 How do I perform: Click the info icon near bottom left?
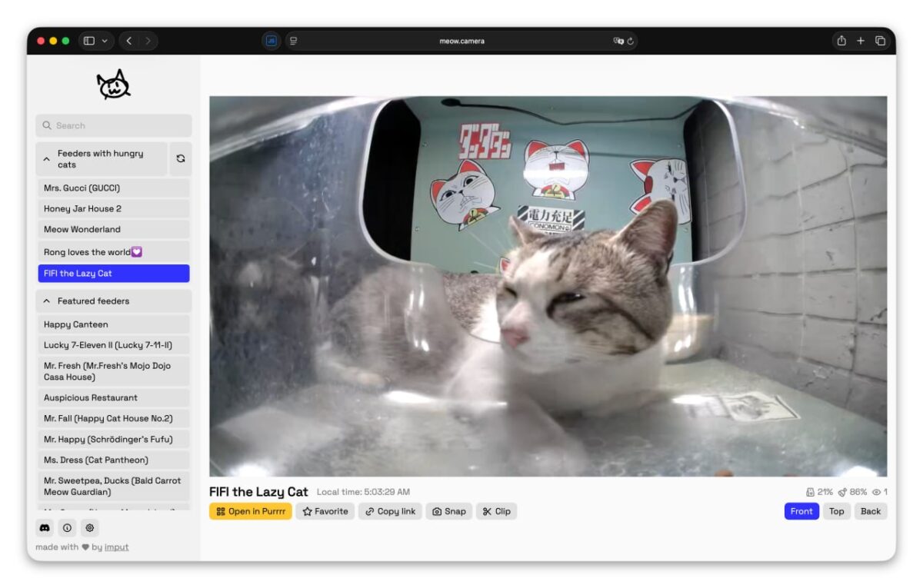point(67,528)
